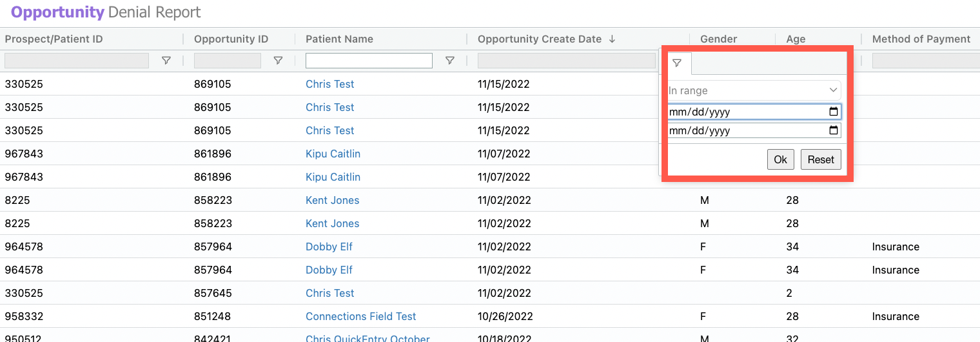Click the sort arrow beside Opportunity Create Date
The width and height of the screenshot is (980, 342).
tap(612, 39)
